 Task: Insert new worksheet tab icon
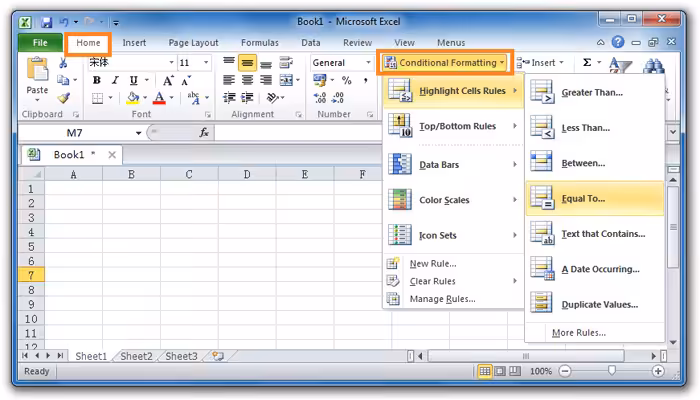[218, 356]
